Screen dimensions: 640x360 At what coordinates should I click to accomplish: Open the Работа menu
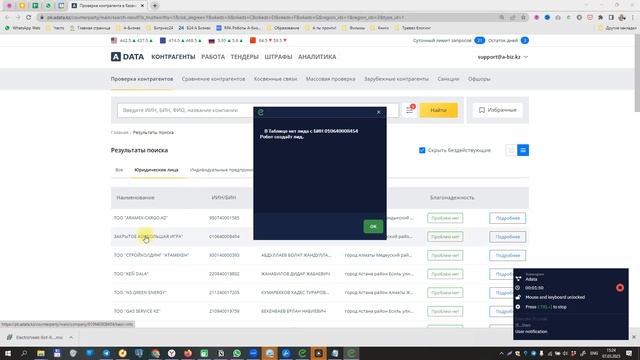coord(213,57)
